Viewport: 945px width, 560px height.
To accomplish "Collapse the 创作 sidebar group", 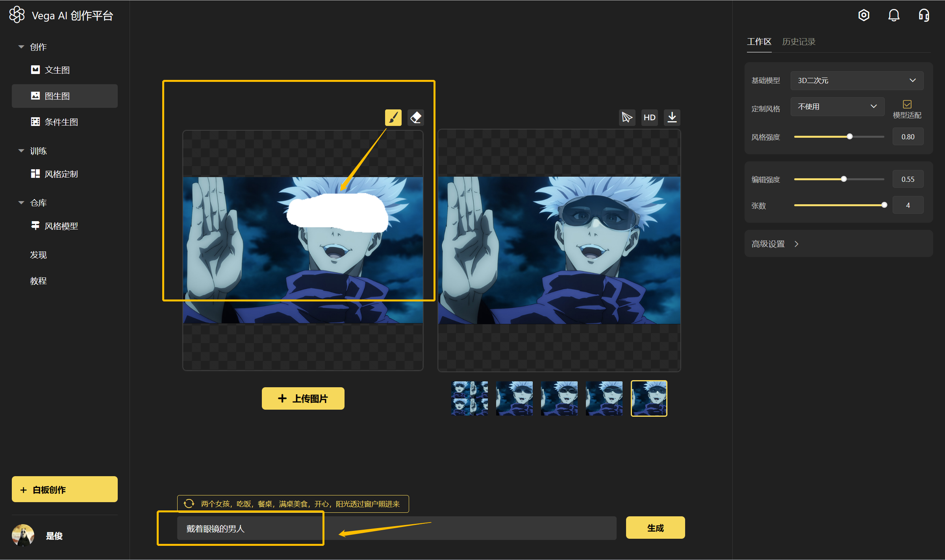I will point(21,47).
